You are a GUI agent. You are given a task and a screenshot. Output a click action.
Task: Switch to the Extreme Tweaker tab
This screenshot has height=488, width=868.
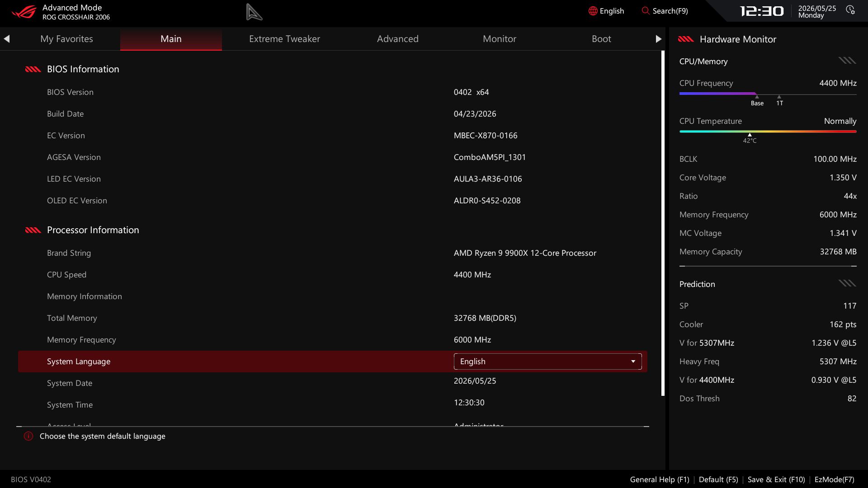coord(284,39)
